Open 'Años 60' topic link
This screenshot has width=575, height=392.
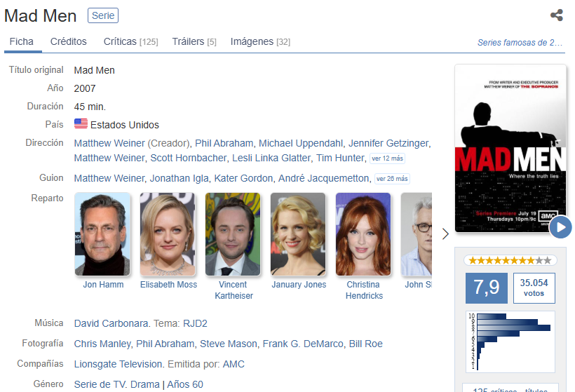(x=185, y=384)
